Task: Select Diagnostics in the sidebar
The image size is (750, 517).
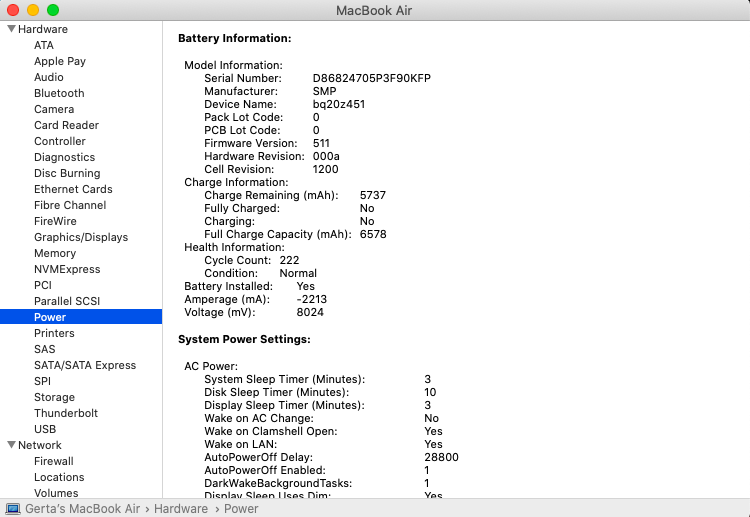Action: 65,157
